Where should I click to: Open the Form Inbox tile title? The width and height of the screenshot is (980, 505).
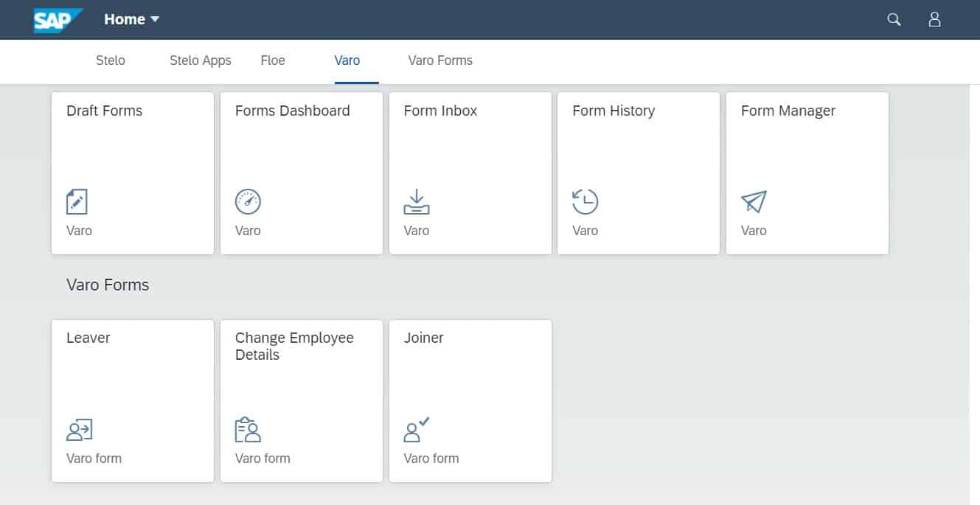(x=440, y=111)
